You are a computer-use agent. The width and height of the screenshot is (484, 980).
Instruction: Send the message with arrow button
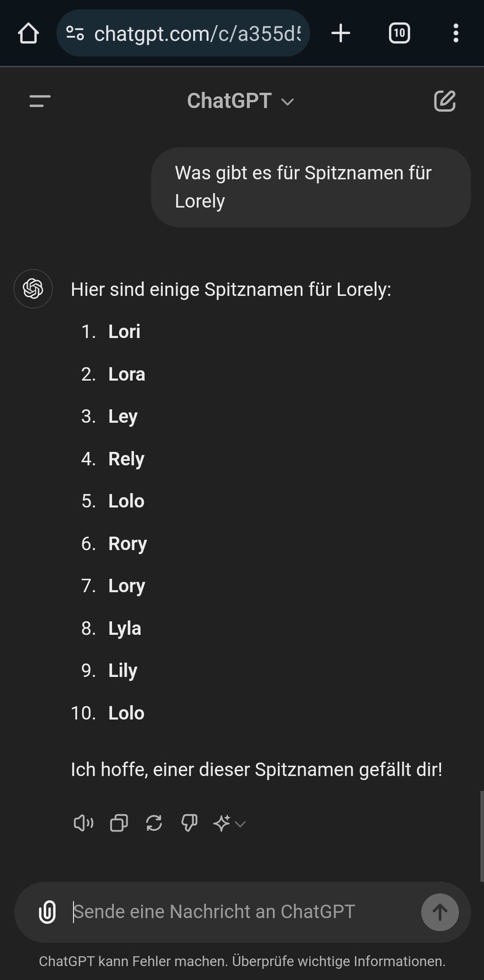pyautogui.click(x=440, y=912)
